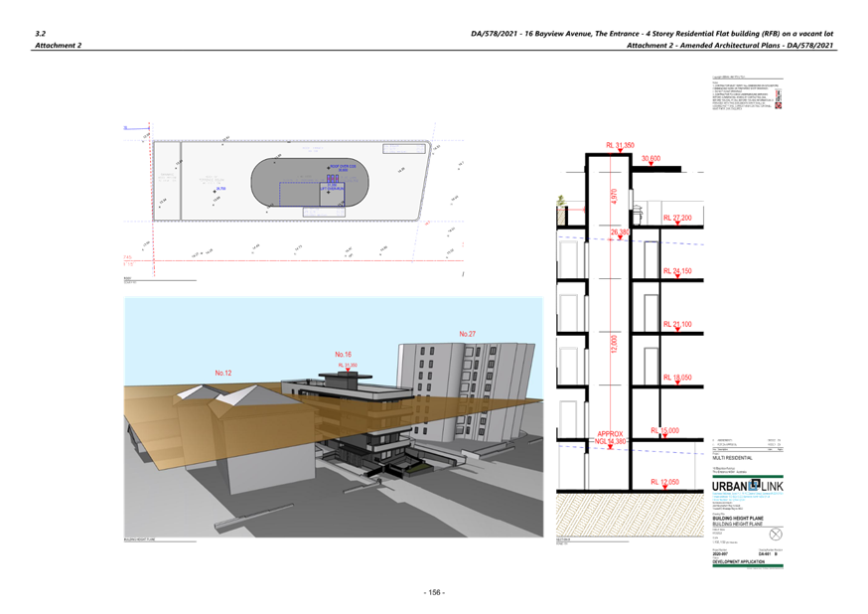The image size is (868, 614).
Task: Click the page number at bottom center
Action: coord(433,593)
